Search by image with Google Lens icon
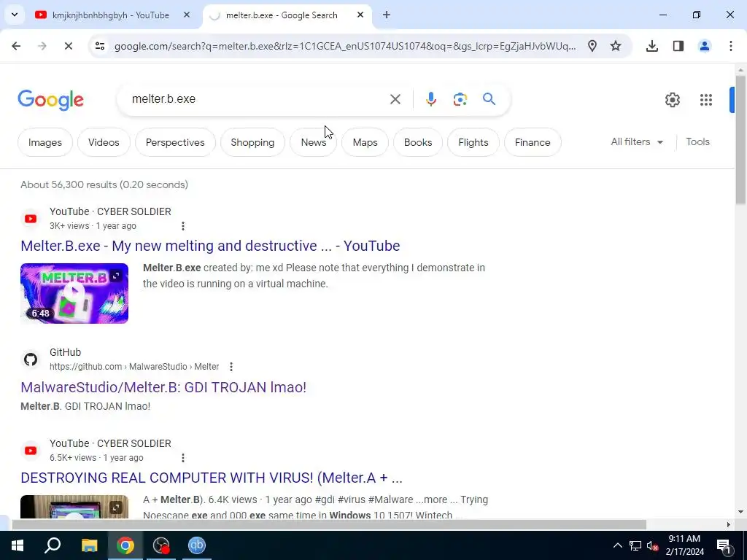The image size is (747, 560). [460, 99]
